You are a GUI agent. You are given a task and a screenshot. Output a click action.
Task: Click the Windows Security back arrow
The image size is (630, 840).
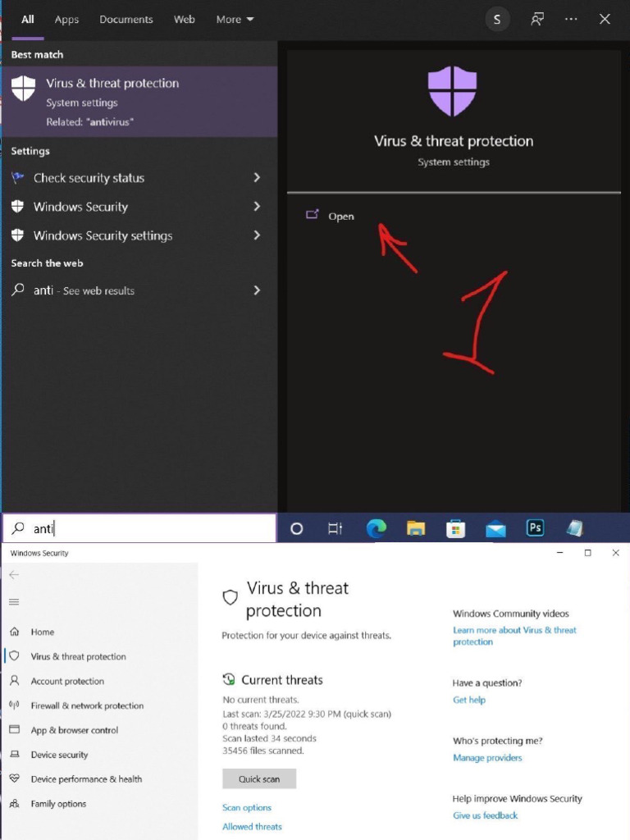click(14, 575)
